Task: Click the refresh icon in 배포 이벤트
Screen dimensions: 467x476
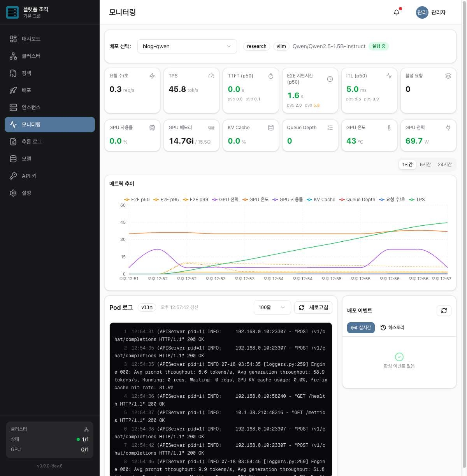Action: coord(444,311)
